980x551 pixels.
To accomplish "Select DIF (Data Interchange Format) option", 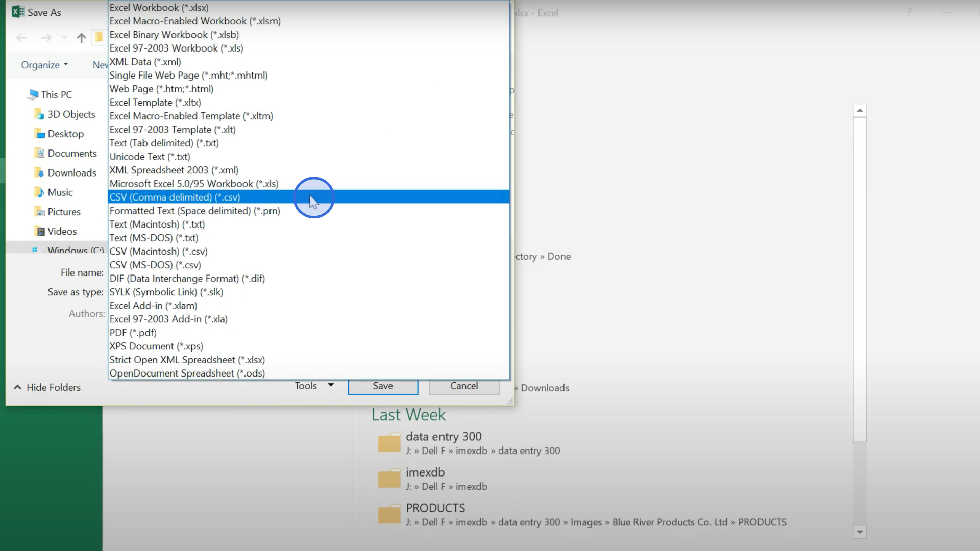I will [309, 279].
